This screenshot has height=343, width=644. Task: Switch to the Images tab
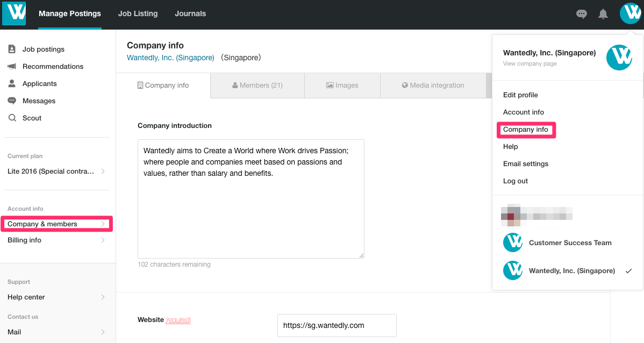pyautogui.click(x=342, y=85)
